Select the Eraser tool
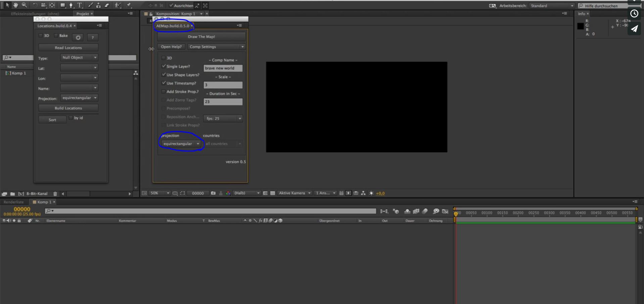 pyautogui.click(x=107, y=5)
